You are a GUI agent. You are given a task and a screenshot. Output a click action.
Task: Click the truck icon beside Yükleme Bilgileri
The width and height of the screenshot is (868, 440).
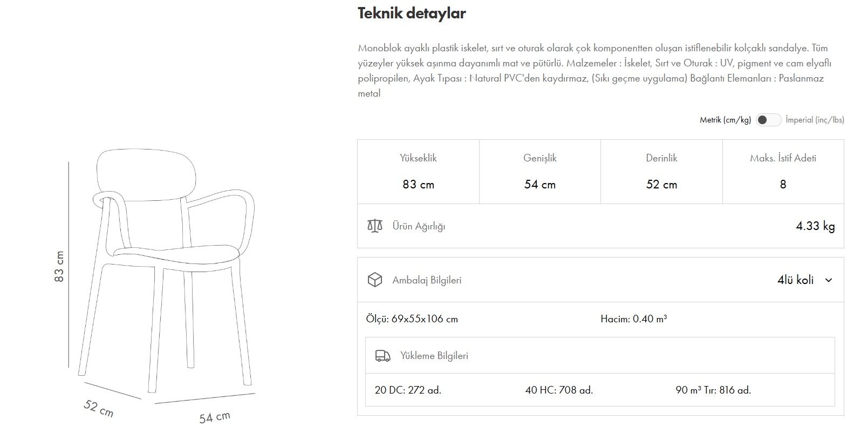[382, 356]
